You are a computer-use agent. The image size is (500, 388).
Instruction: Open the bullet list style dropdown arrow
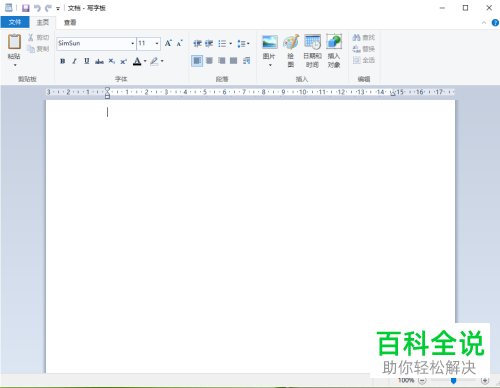(x=230, y=44)
